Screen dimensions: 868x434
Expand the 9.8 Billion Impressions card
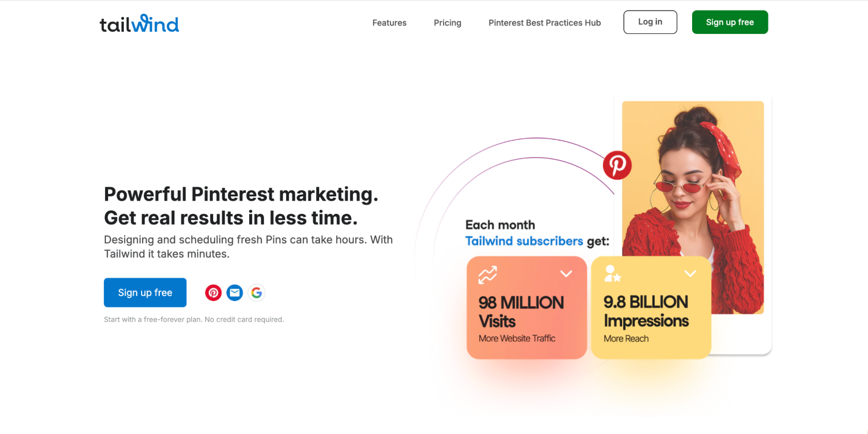(690, 273)
